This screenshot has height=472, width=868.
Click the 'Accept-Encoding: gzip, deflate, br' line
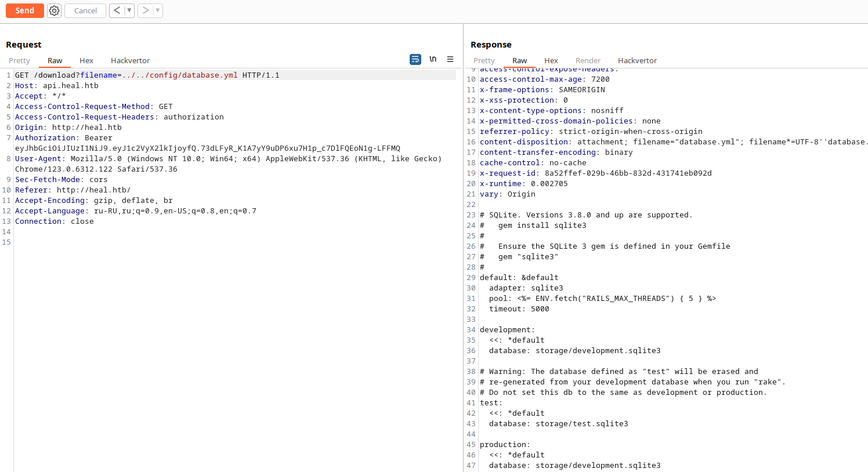pos(94,201)
